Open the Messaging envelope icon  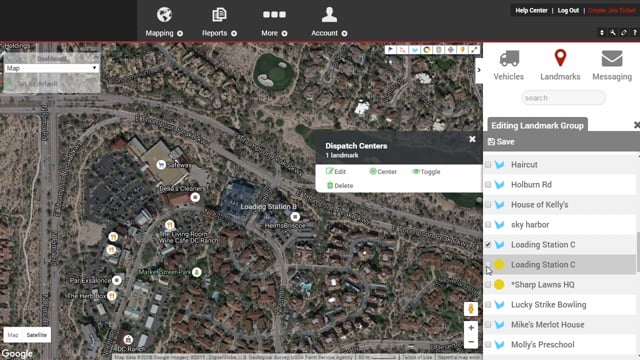coord(612,64)
